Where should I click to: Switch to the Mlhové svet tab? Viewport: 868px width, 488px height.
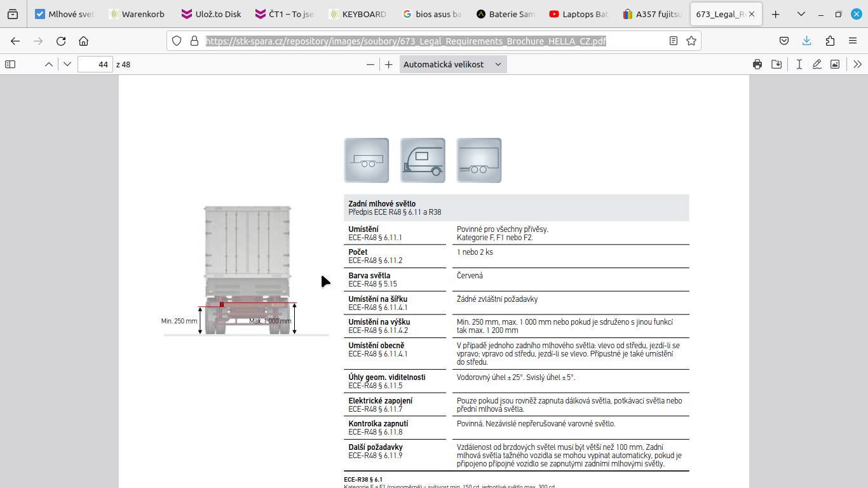click(64, 14)
